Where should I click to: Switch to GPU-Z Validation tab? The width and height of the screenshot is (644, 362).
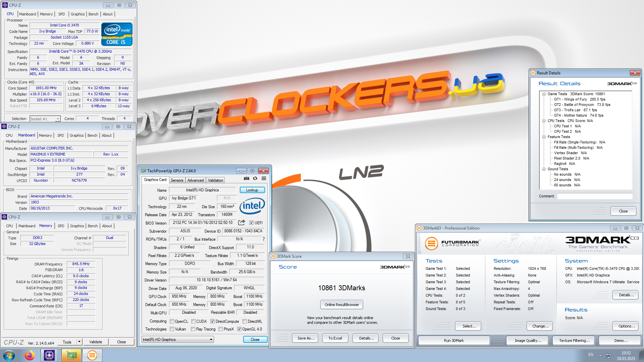(x=215, y=180)
